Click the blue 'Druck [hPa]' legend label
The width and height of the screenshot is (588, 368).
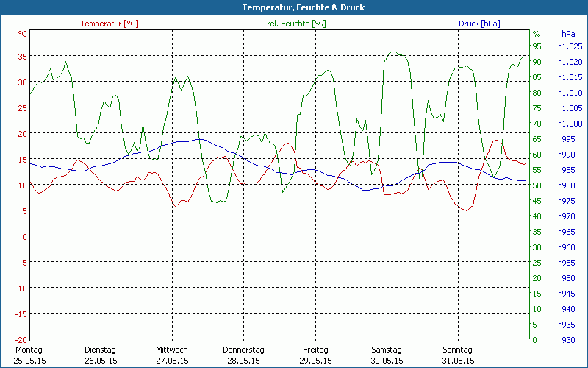[479, 24]
